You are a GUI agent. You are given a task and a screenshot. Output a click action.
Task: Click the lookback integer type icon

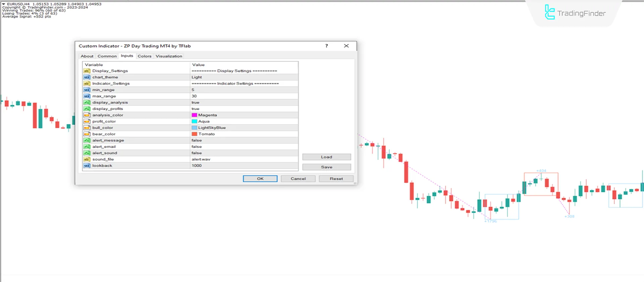87,166
